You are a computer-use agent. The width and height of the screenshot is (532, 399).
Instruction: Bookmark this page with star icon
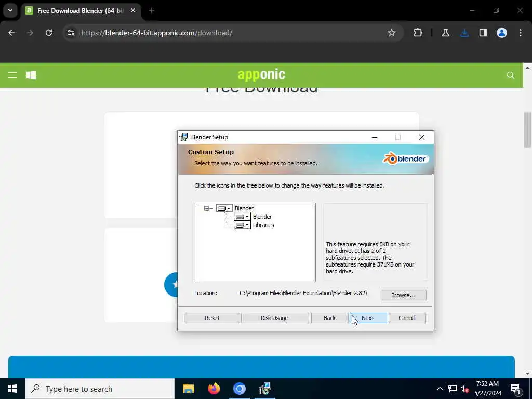click(x=392, y=33)
